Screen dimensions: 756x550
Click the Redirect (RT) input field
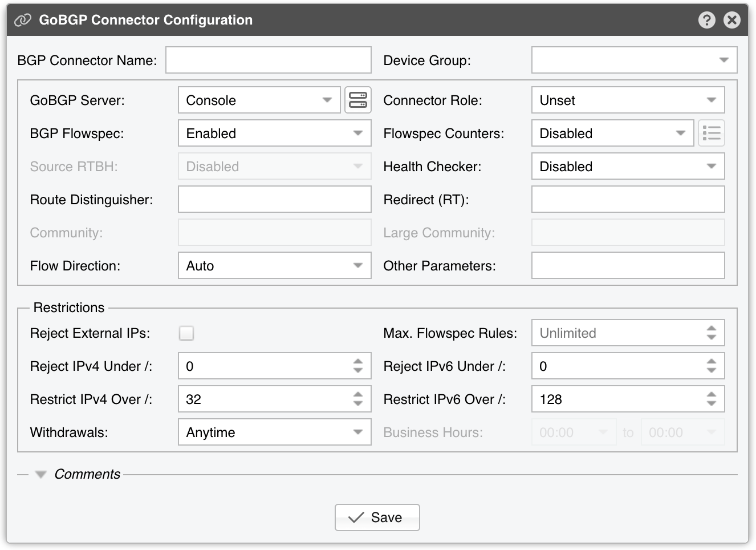628,200
